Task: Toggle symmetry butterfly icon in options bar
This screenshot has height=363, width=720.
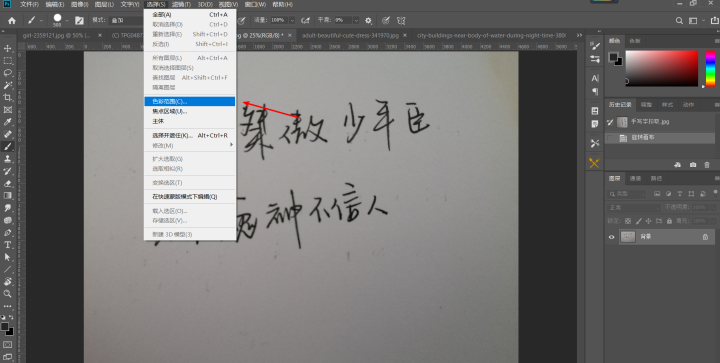Action: (x=401, y=20)
